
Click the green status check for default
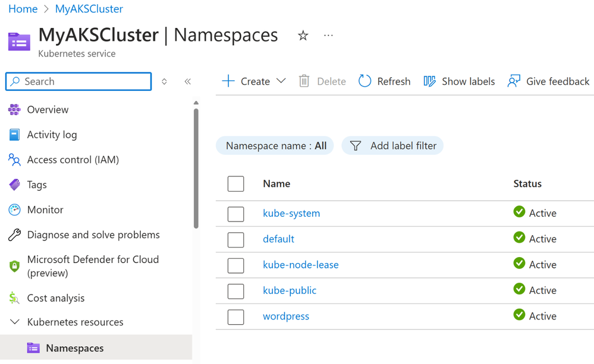519,238
